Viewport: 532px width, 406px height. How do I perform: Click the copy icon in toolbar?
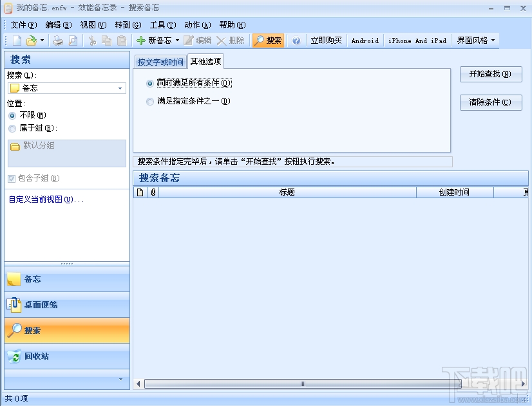(106, 41)
